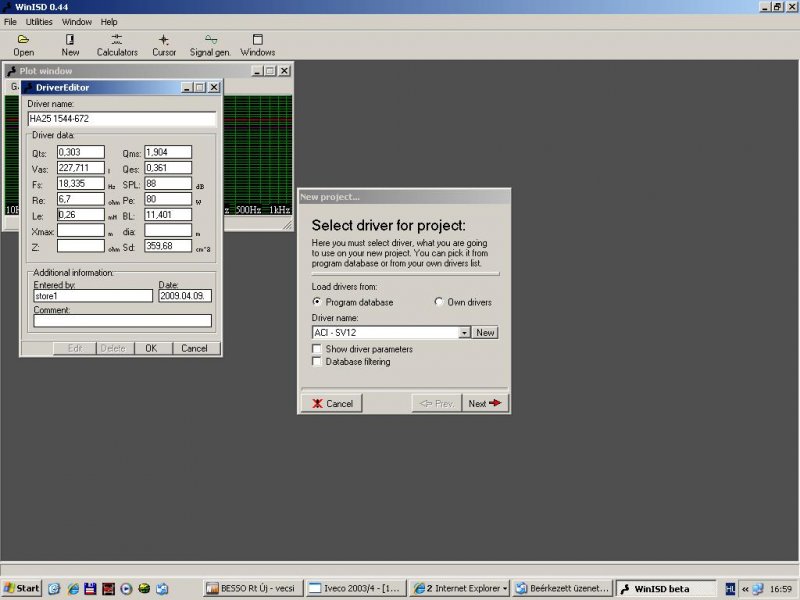Click the Fs value field
The width and height of the screenshot is (800, 600).
point(81,184)
